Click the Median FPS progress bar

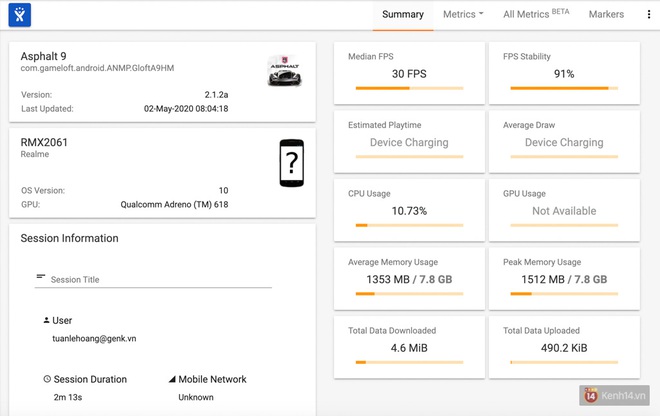coord(409,88)
